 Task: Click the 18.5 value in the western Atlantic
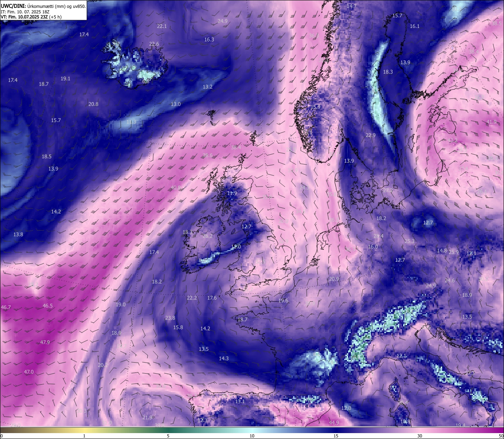[x=46, y=157]
